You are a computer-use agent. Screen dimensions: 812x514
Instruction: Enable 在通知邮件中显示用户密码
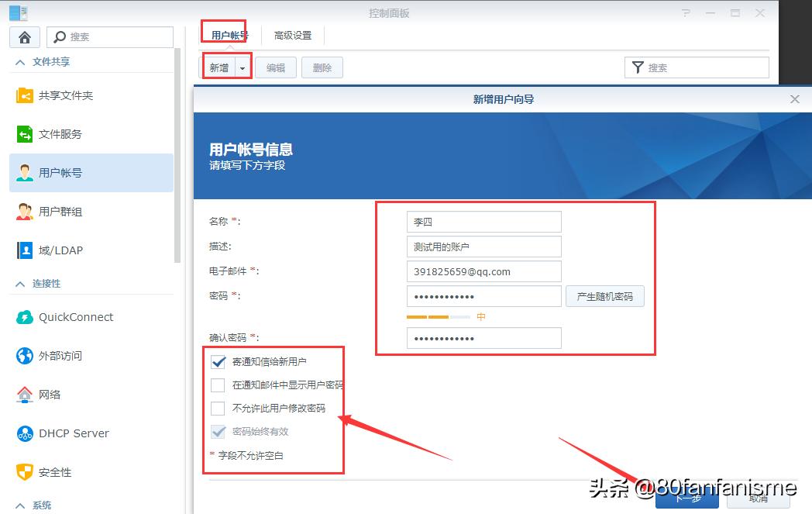tap(218, 385)
